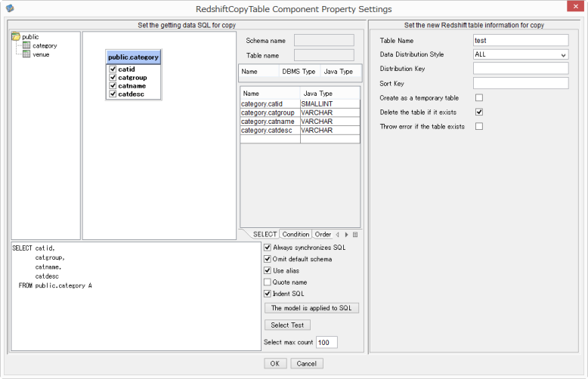Toggle the Quote name checkbox
588x379 pixels.
click(x=268, y=282)
